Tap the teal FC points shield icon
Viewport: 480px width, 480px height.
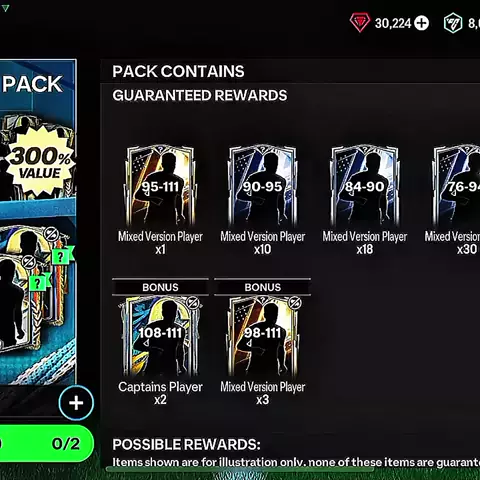tap(453, 23)
